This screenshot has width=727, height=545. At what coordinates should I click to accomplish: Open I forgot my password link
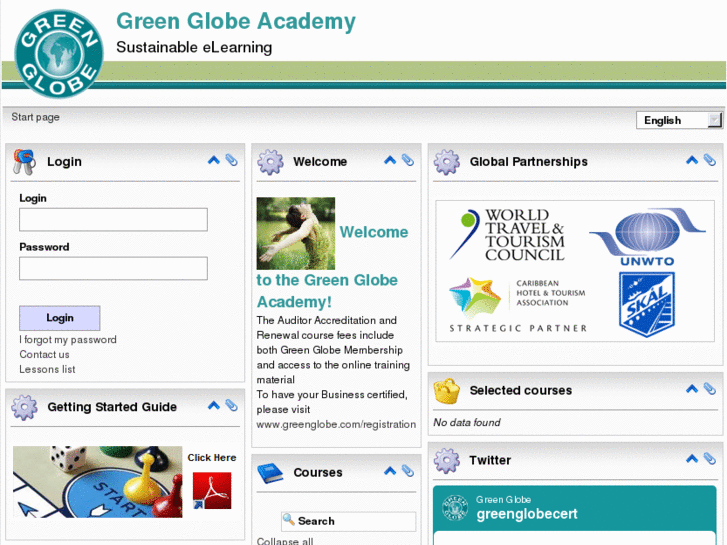[68, 340]
